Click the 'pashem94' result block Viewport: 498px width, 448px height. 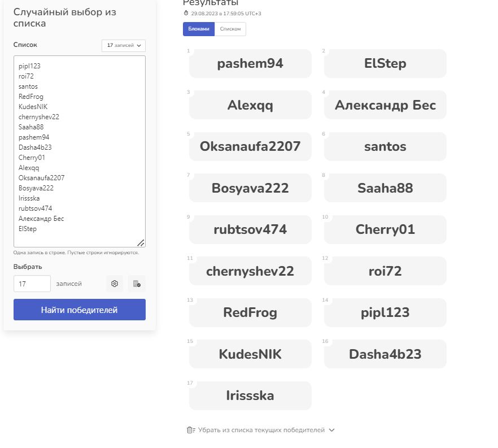pyautogui.click(x=250, y=64)
